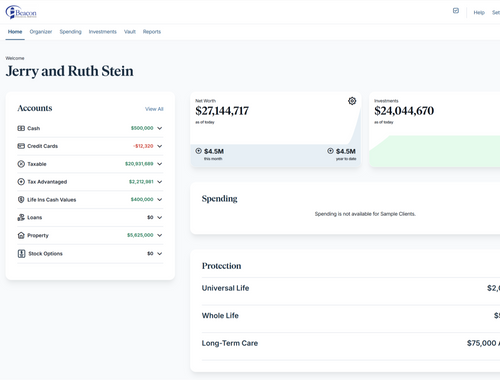The height and width of the screenshot is (380, 500).
Task: Expand the Credit Cards row
Action: 160,146
